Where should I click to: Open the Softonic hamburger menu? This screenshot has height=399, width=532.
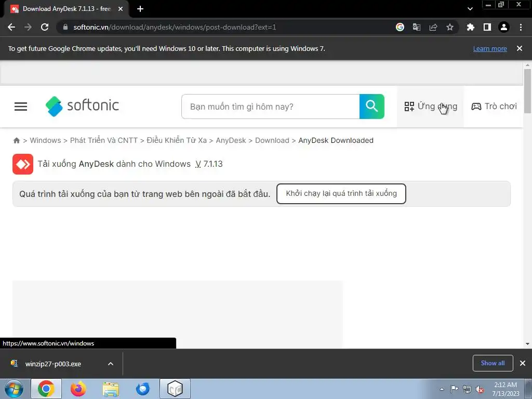[21, 107]
